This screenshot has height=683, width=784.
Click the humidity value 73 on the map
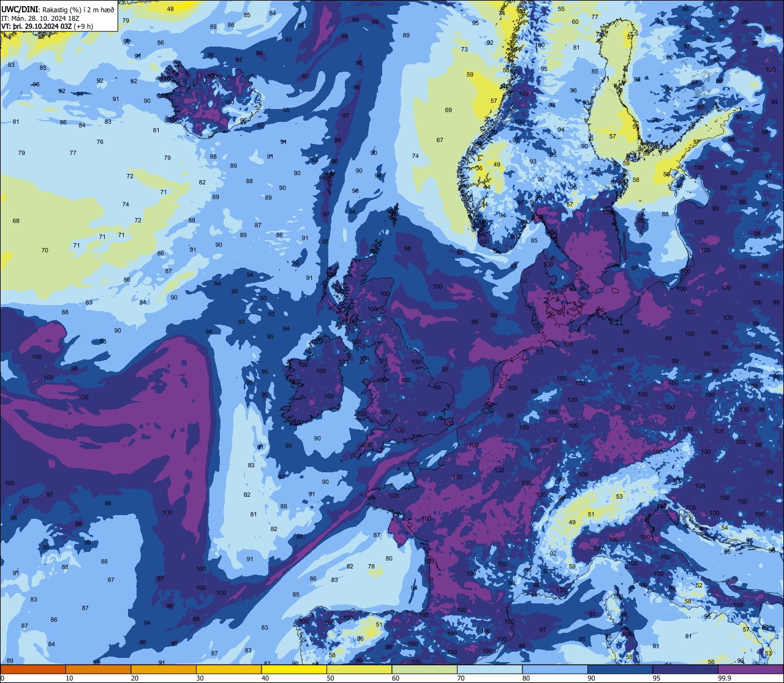point(464,50)
